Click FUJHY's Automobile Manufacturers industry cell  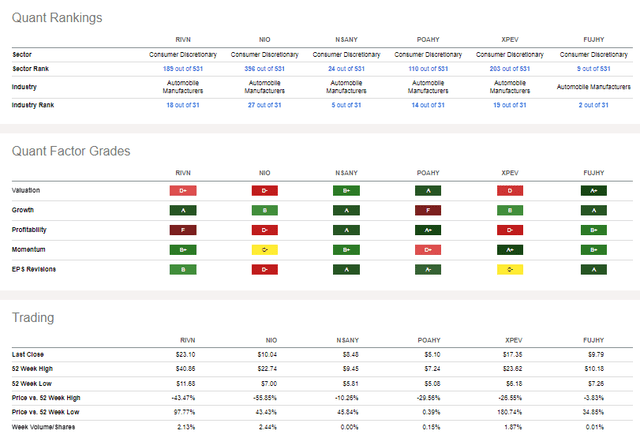[593, 87]
